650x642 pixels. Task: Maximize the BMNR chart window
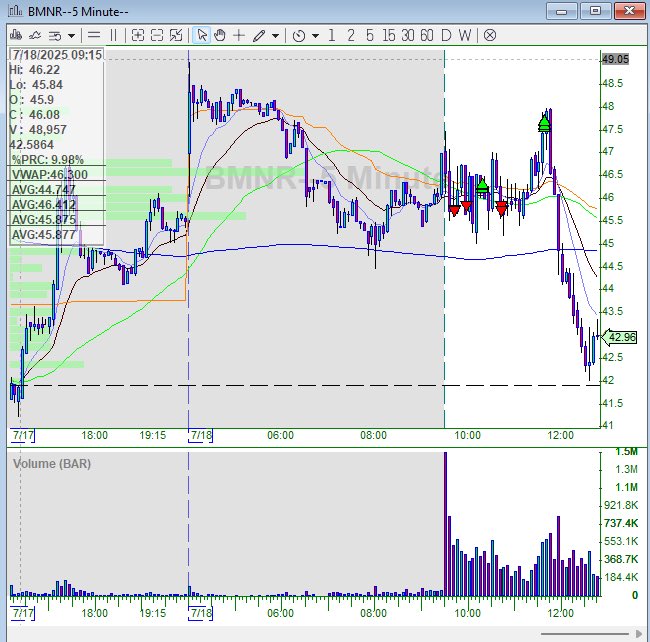(595, 11)
